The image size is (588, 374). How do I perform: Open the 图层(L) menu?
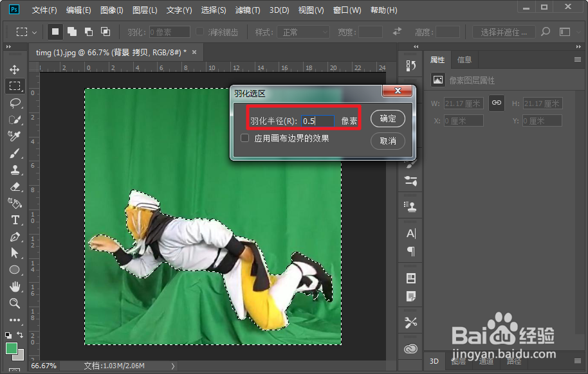[x=145, y=10]
